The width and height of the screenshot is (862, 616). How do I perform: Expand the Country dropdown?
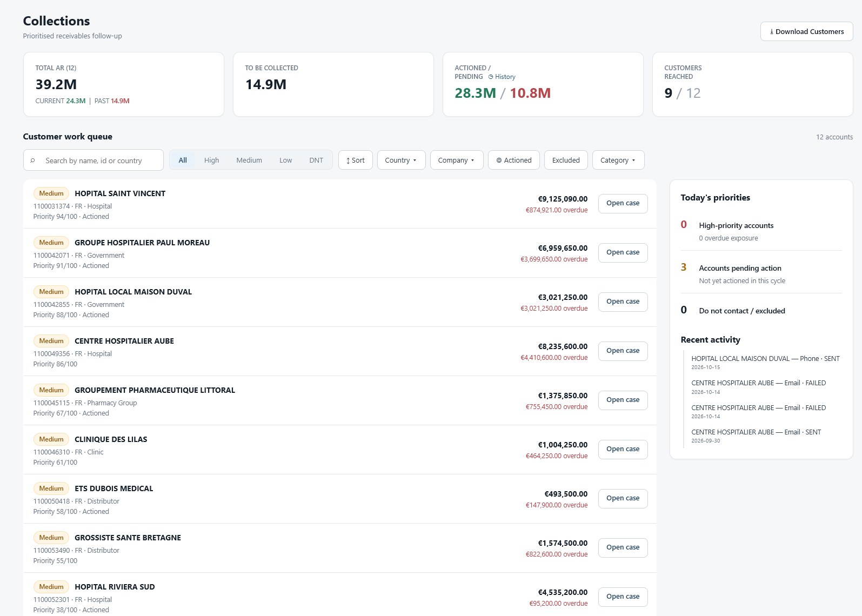point(401,160)
